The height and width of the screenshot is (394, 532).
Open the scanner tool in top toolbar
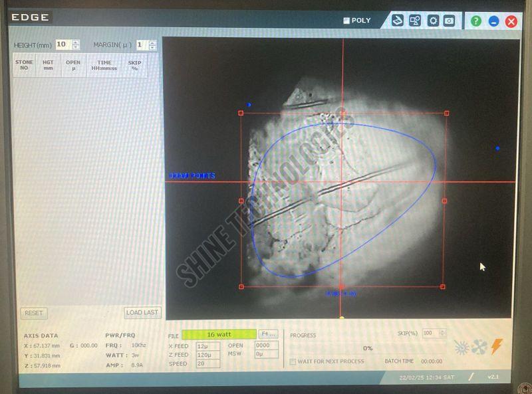pos(398,21)
